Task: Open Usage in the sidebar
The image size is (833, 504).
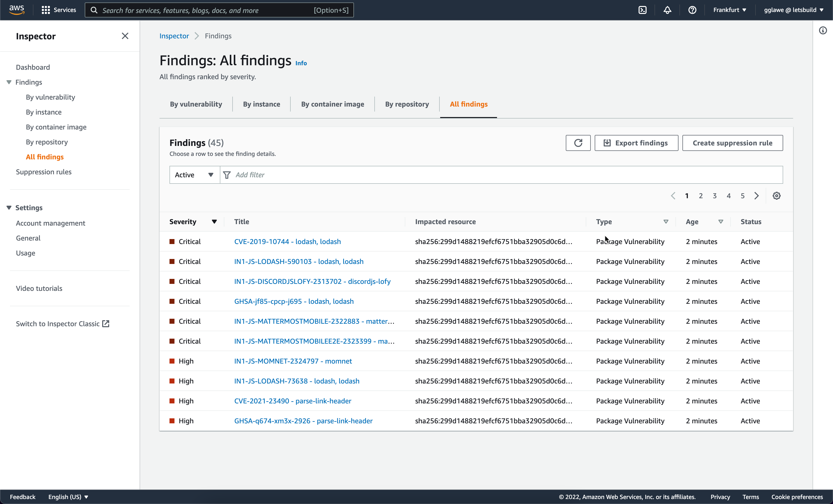Action: pos(25,253)
